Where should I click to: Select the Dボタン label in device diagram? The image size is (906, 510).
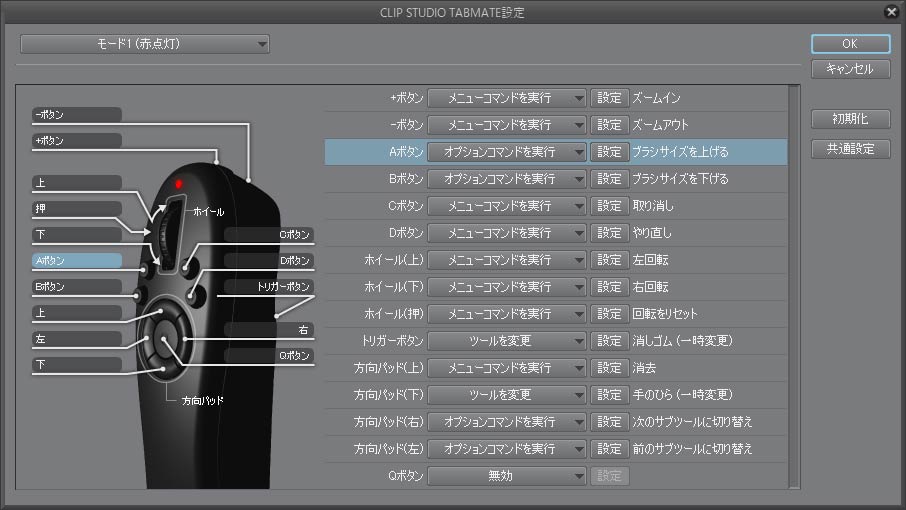click(269, 261)
